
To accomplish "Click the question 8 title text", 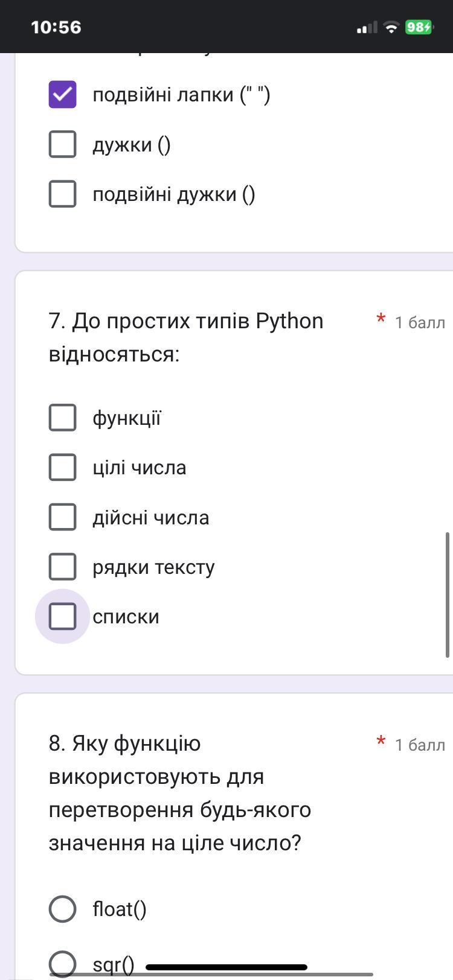I will pos(180,793).
